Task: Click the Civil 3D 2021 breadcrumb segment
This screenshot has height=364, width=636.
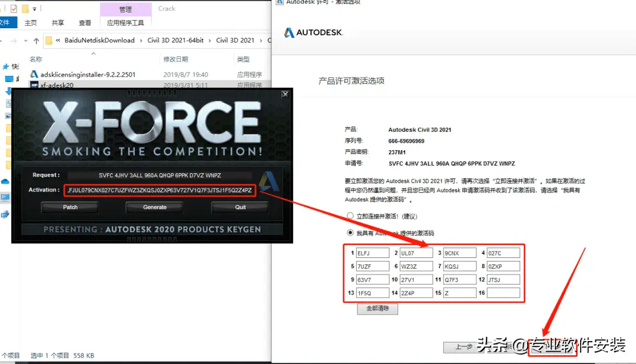Action: coord(235,40)
